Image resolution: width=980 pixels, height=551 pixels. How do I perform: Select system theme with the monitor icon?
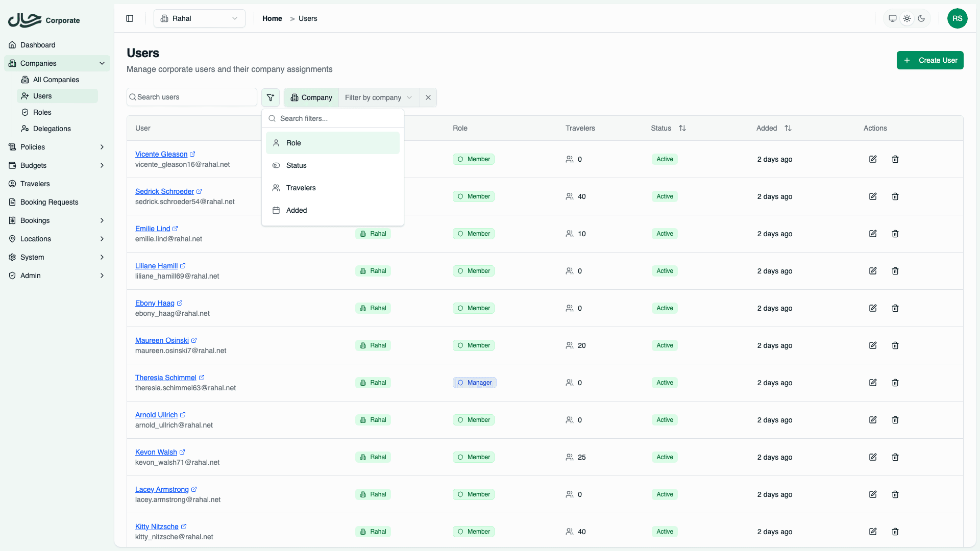(892, 18)
